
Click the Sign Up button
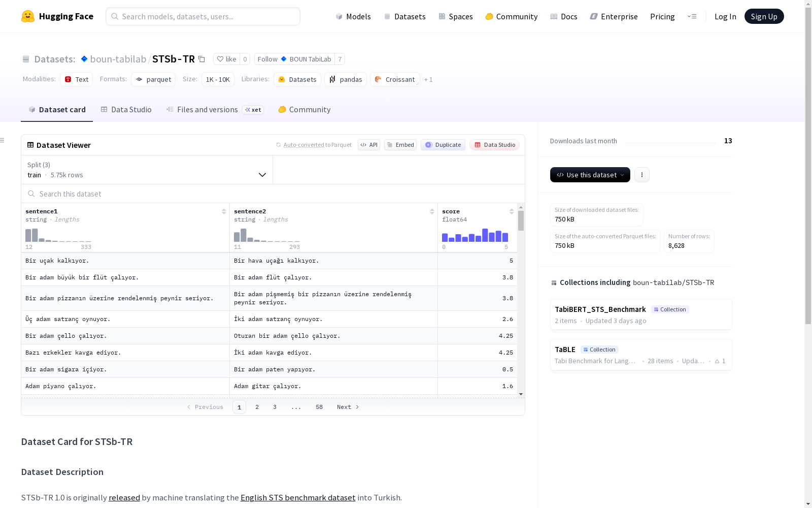[764, 16]
